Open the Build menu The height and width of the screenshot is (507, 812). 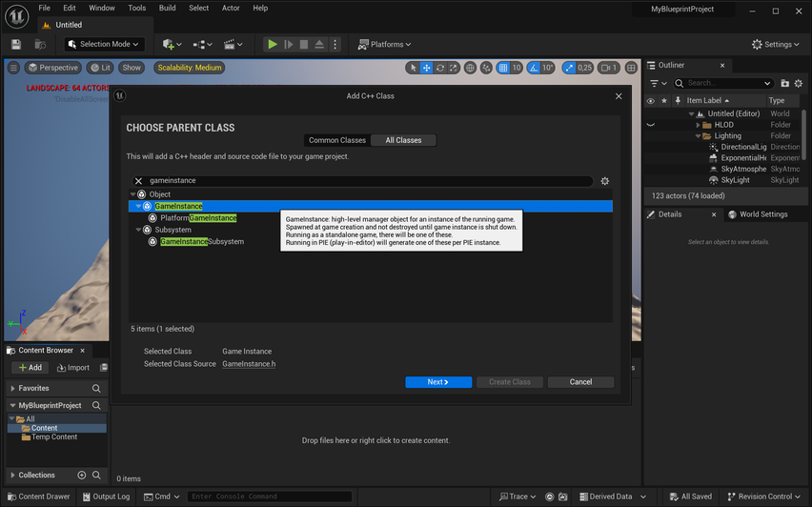click(x=168, y=8)
